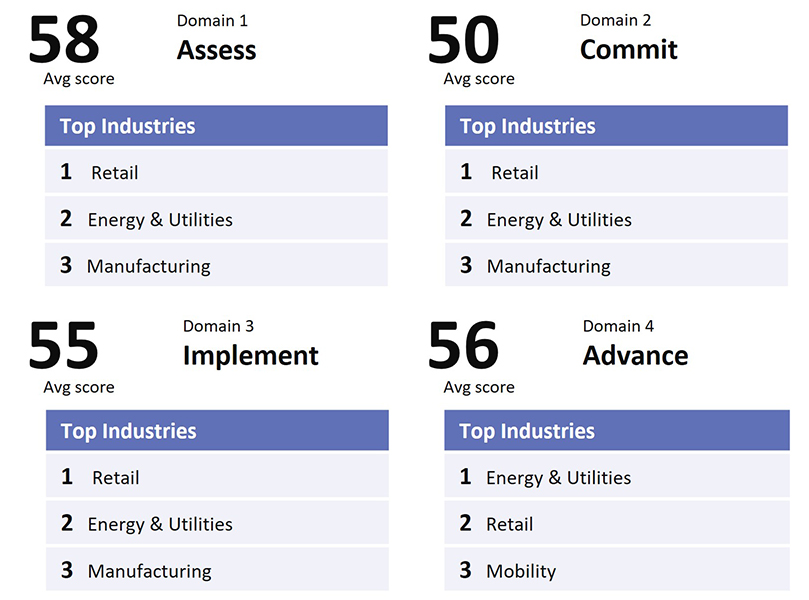Select Manufacturing row in Commit list
Screen dimensions: 809x600
pyautogui.click(x=548, y=266)
